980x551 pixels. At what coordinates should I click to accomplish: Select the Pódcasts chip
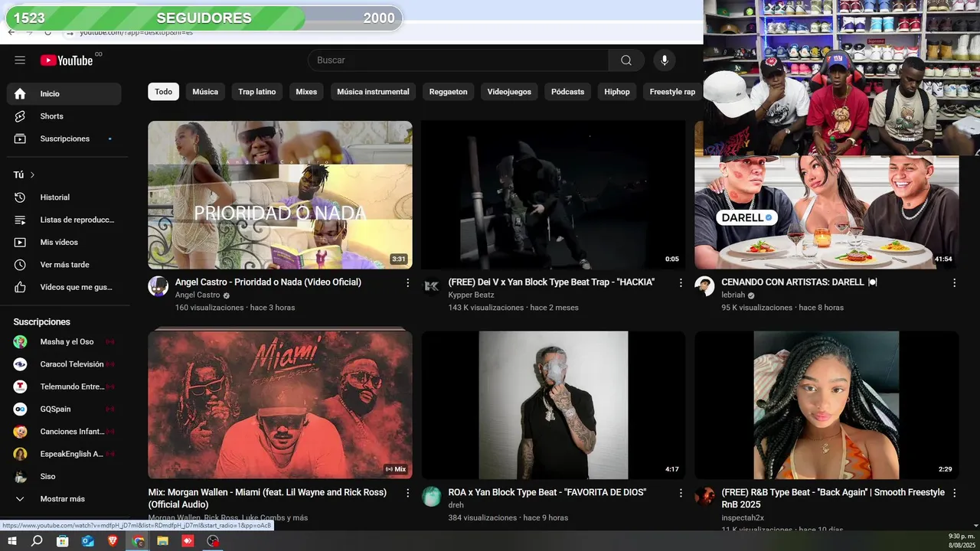567,92
